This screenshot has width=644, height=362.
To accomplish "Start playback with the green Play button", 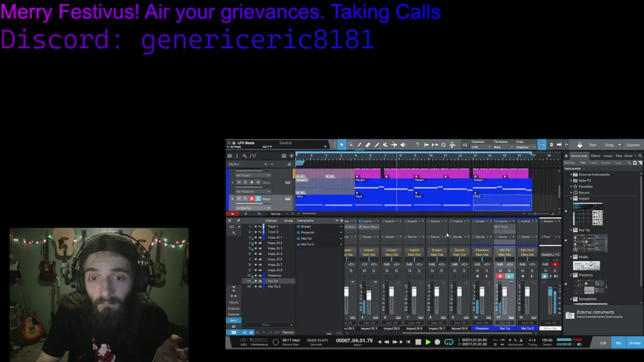I will point(428,342).
